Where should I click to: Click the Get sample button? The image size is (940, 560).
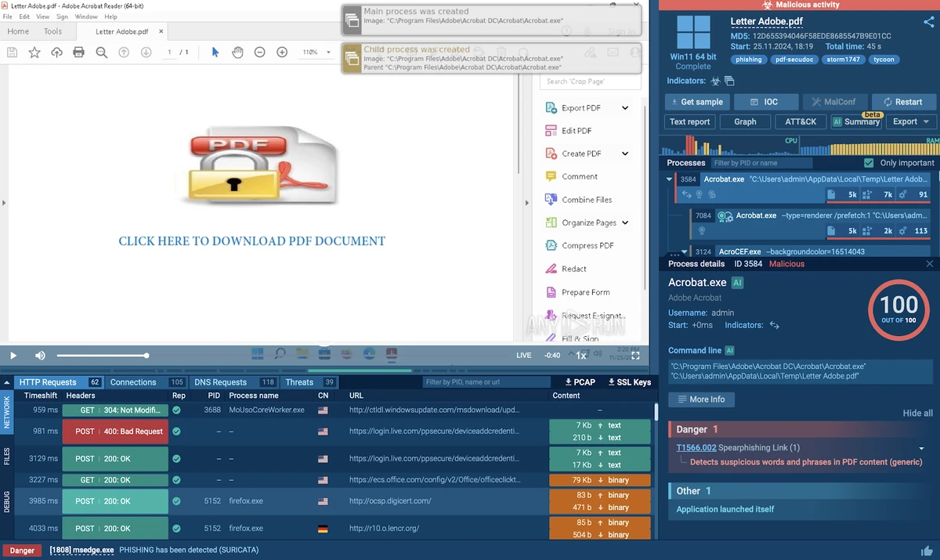[697, 102]
